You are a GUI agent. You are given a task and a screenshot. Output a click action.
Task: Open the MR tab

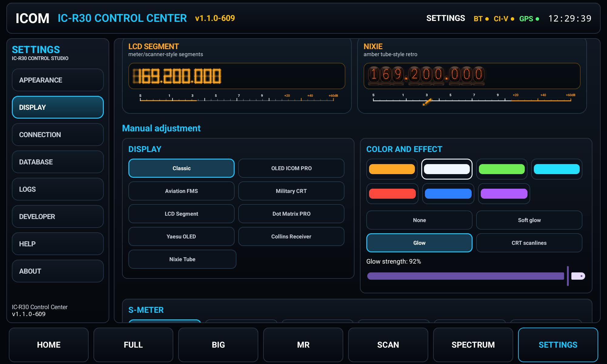click(x=303, y=345)
